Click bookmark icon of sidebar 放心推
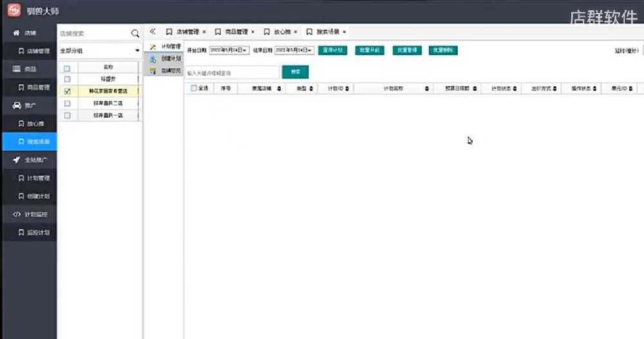Screen dimensions: 644x339 tap(21, 124)
